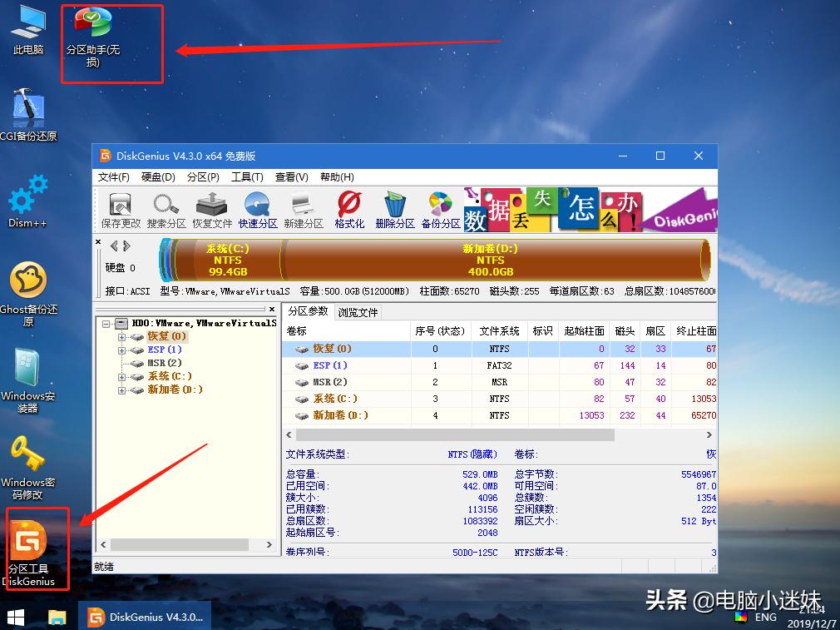Click the 格式化 (Format) toolbar icon
Image resolution: width=840 pixels, height=630 pixels.
click(x=348, y=208)
